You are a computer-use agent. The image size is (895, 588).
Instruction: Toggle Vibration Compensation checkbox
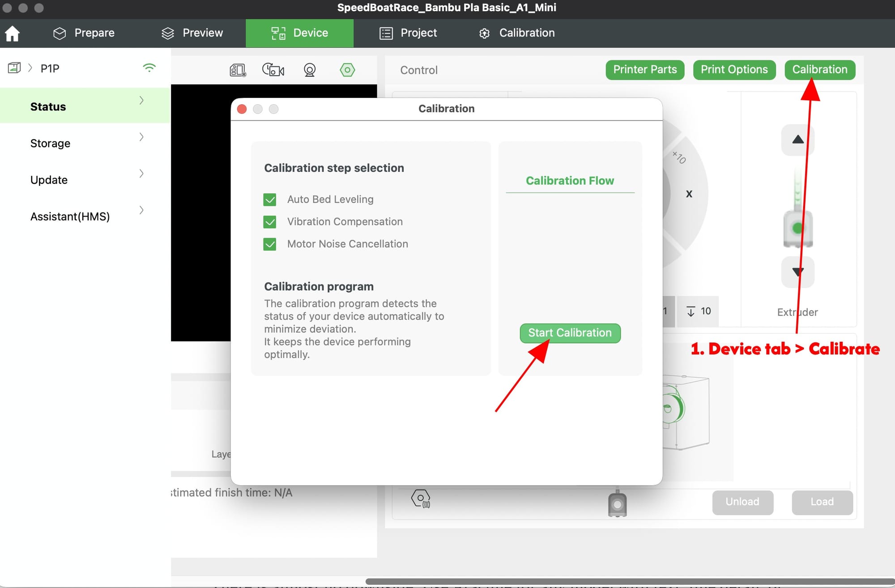270,222
